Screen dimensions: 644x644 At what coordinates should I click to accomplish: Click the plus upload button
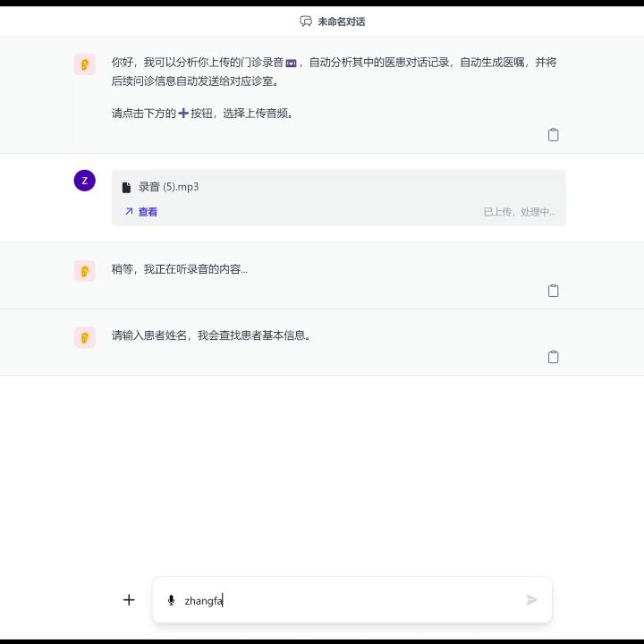coord(129,600)
